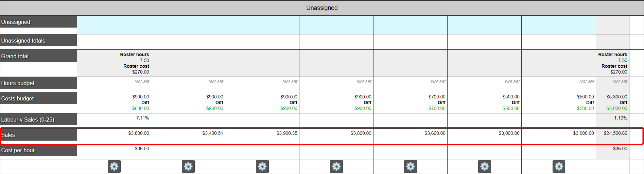Image resolution: width=644 pixels, height=174 pixels.
Task: Open the seventh column's gear settings icon
Action: click(x=559, y=167)
